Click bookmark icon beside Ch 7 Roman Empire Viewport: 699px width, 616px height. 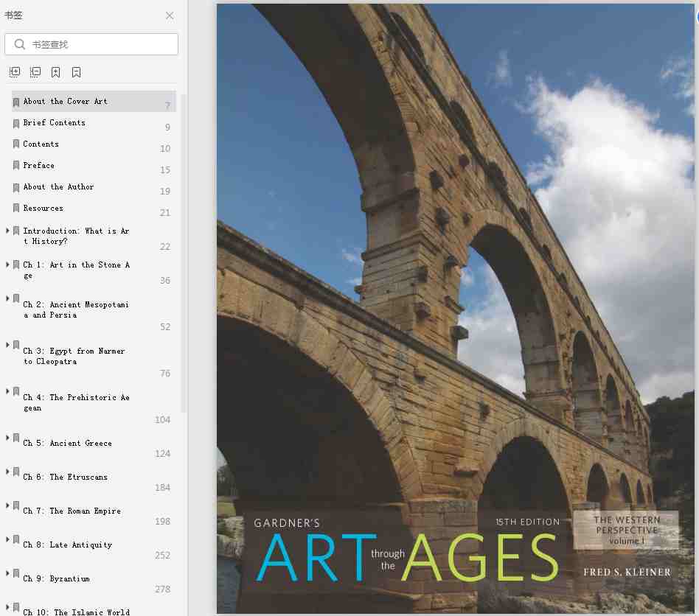16,505
